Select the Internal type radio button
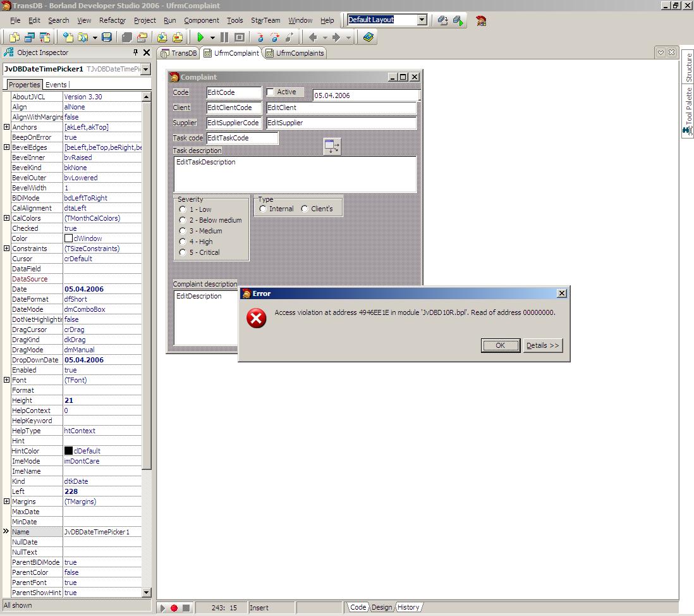Viewport: 694px width, 616px height. point(263,209)
